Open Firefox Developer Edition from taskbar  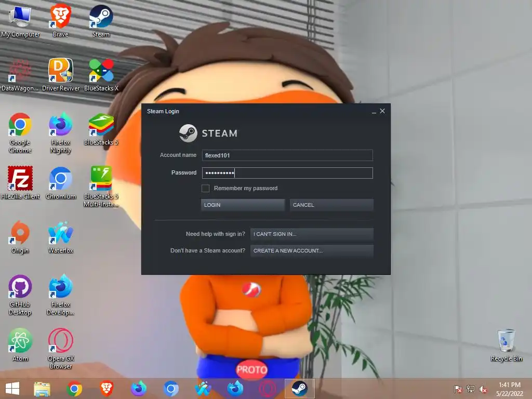[x=235, y=389]
